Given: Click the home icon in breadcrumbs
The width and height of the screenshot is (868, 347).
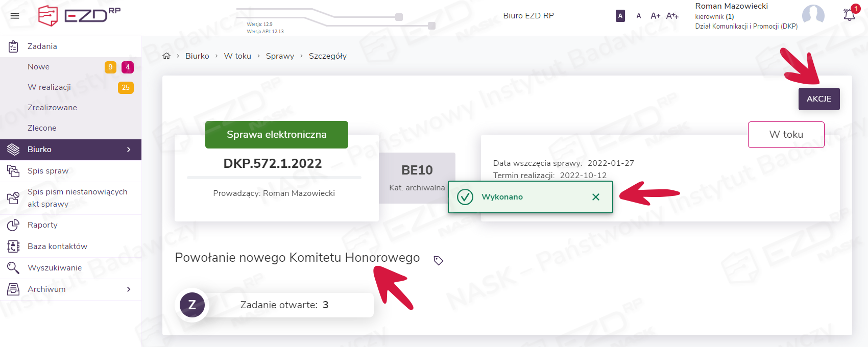Looking at the screenshot, I should click(166, 56).
